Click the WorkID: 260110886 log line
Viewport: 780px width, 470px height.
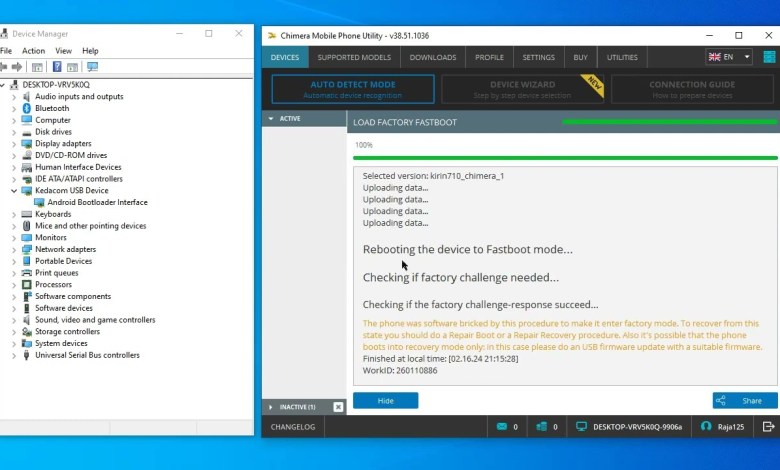pos(400,371)
